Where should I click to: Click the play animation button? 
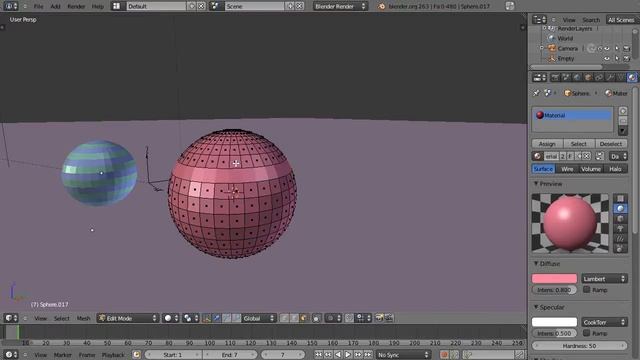pyautogui.click(x=348, y=355)
